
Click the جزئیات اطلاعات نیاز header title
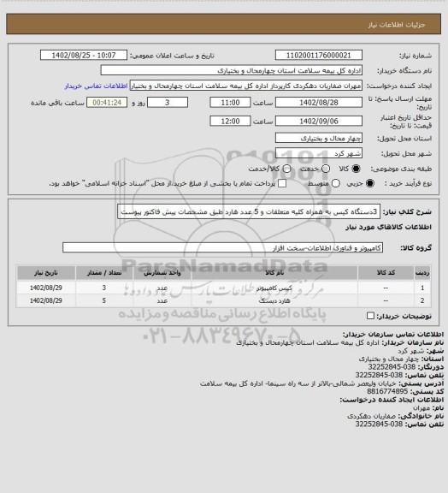coord(396,25)
